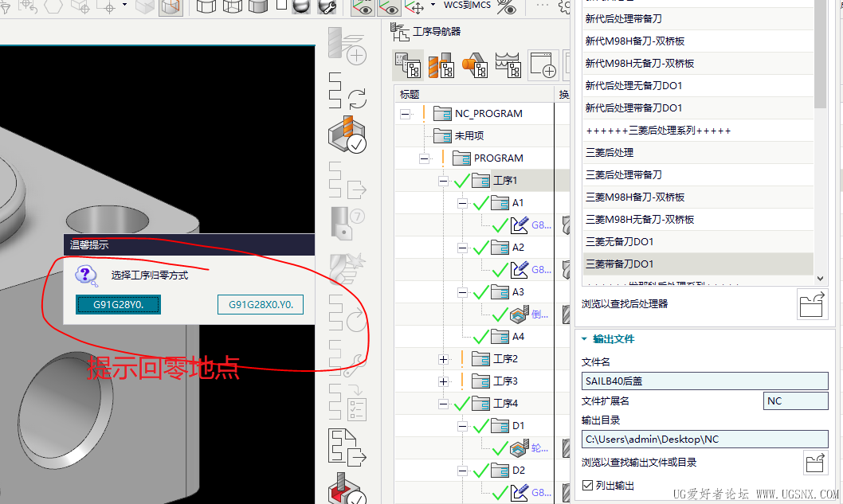Switch to Machine Tool View in 工序导航器
The height and width of the screenshot is (504, 843).
coord(441,65)
